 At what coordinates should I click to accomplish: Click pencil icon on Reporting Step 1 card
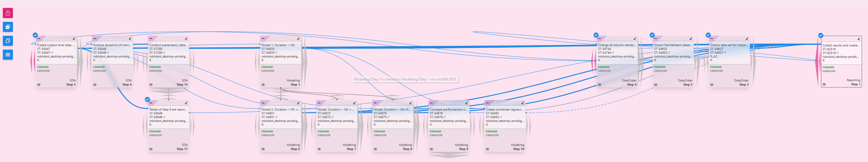(x=859, y=39)
